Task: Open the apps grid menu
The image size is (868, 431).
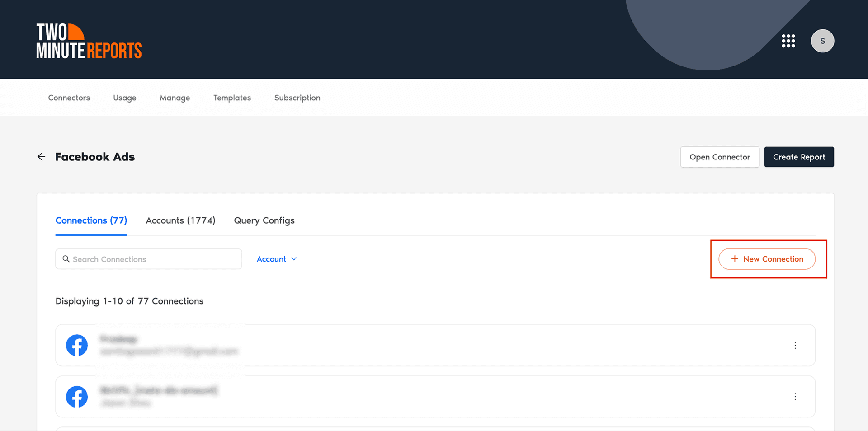Action: [788, 41]
